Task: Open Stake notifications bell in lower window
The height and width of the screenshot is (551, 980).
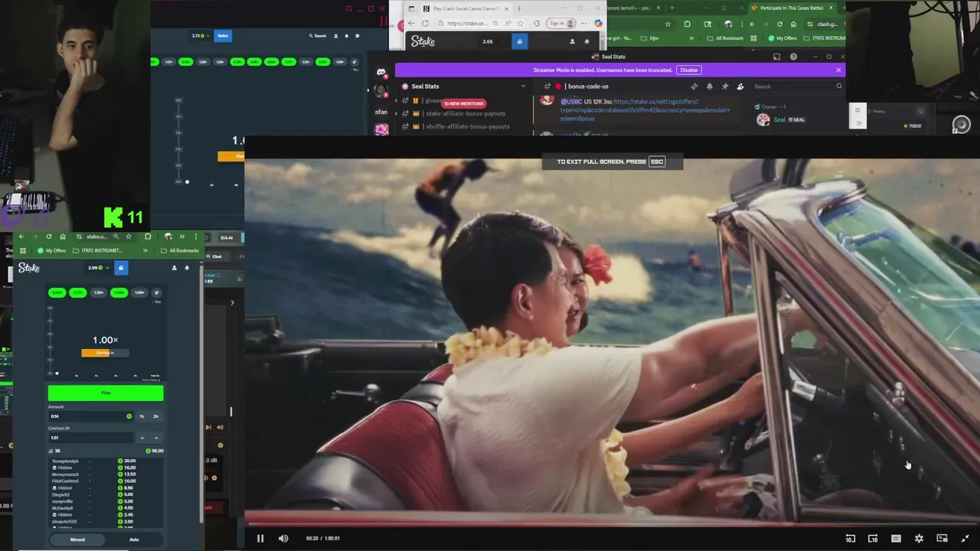Action: click(x=187, y=268)
